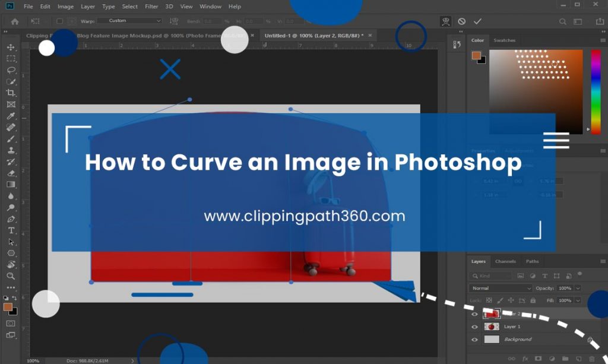Select the Quick Selection tool
The width and height of the screenshot is (608, 364).
11,81
